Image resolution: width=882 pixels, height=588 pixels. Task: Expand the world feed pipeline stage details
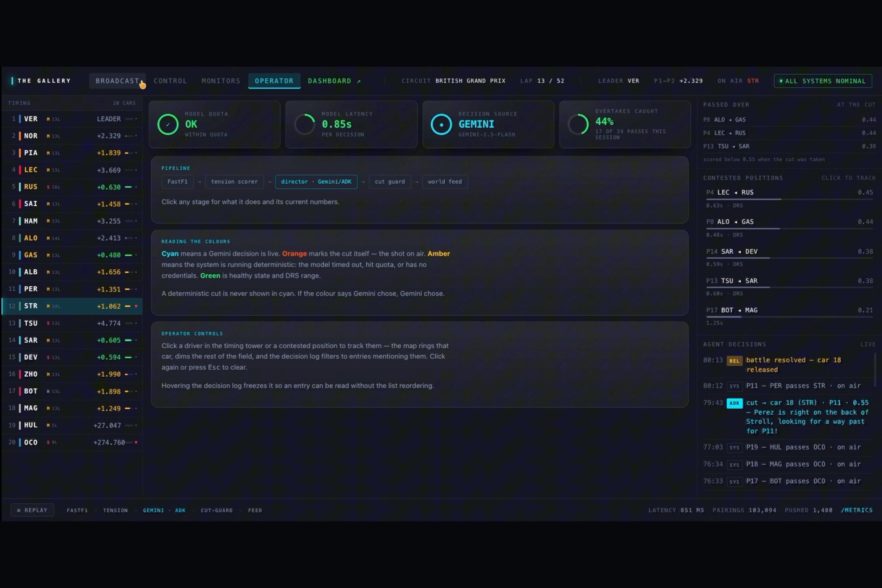445,182
